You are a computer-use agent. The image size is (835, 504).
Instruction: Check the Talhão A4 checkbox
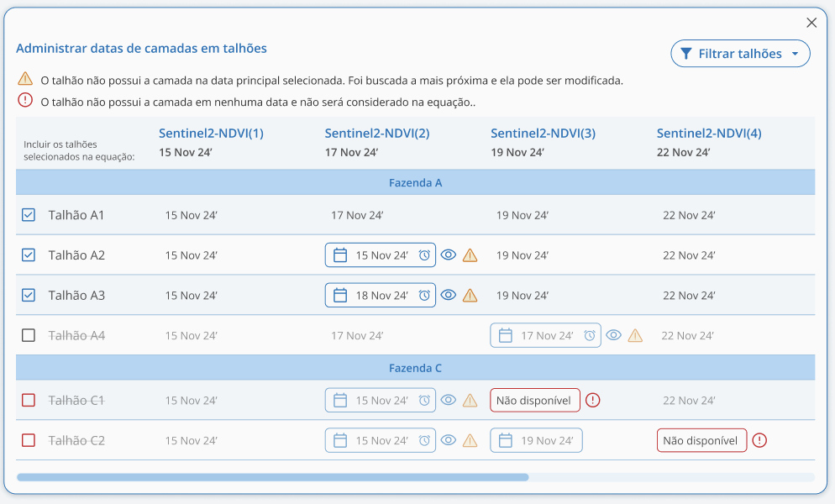click(29, 335)
